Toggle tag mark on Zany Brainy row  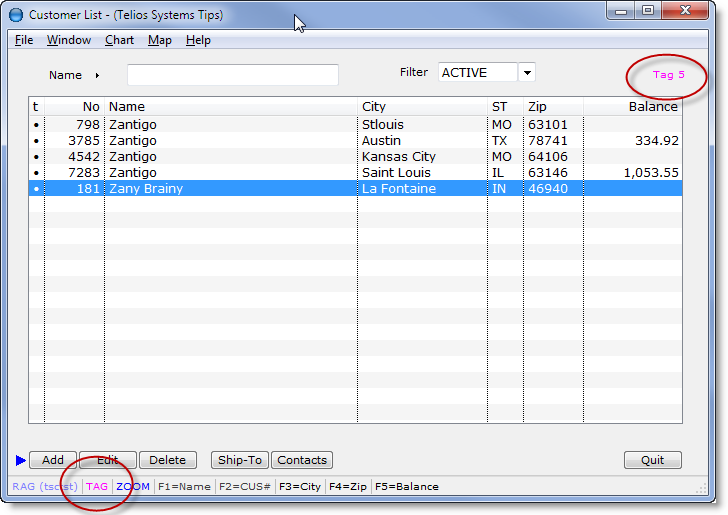(36, 188)
